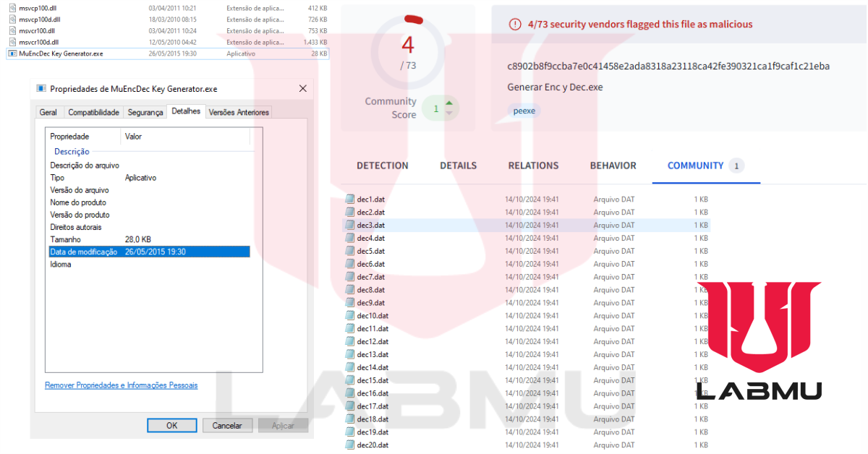The height and width of the screenshot is (454, 868).
Task: Click the properties dialog title icon
Action: tap(41, 89)
